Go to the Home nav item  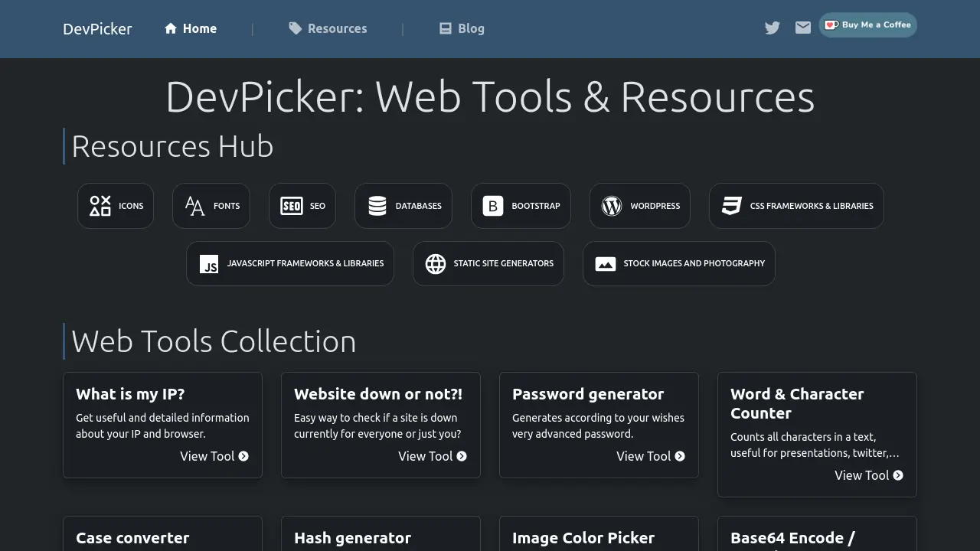191,28
